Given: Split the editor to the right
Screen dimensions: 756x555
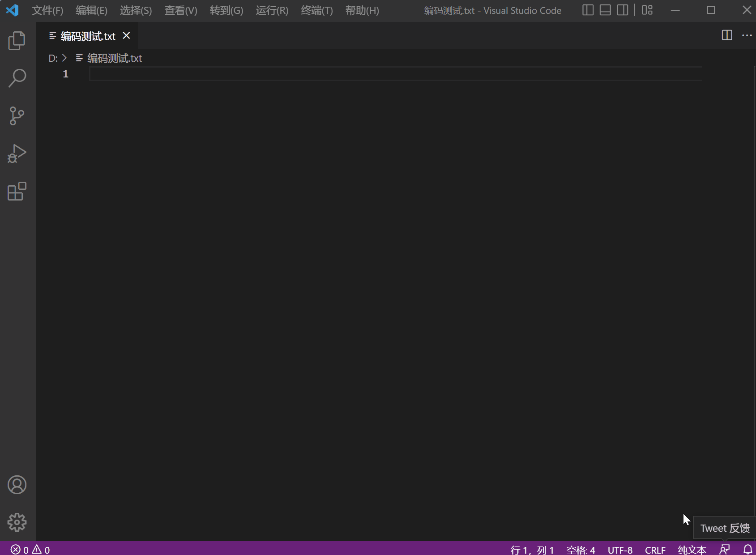Looking at the screenshot, I should tap(727, 35).
